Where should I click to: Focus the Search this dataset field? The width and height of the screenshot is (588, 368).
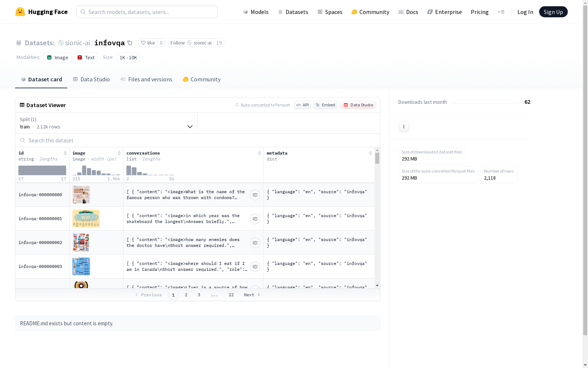coord(198,140)
